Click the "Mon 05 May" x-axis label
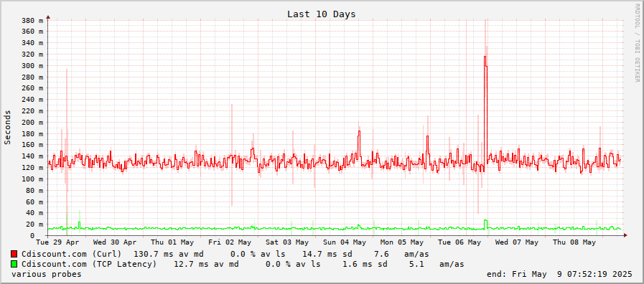Viewport: 644px width, 284px height. [401, 242]
